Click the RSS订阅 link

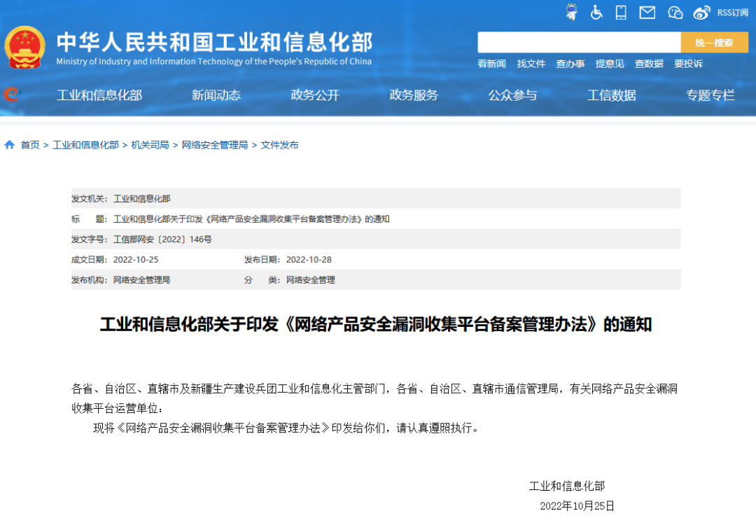point(732,13)
